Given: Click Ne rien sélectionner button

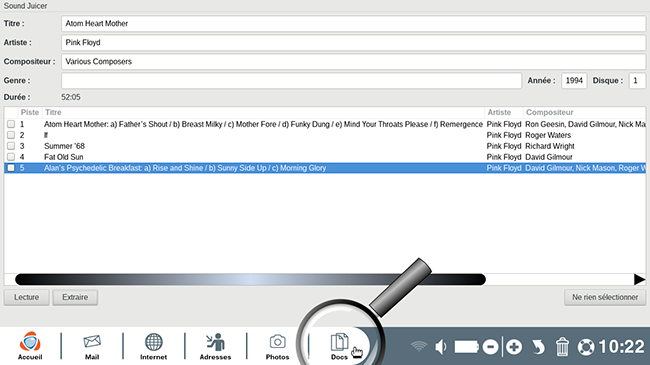Looking at the screenshot, I should click(x=605, y=297).
